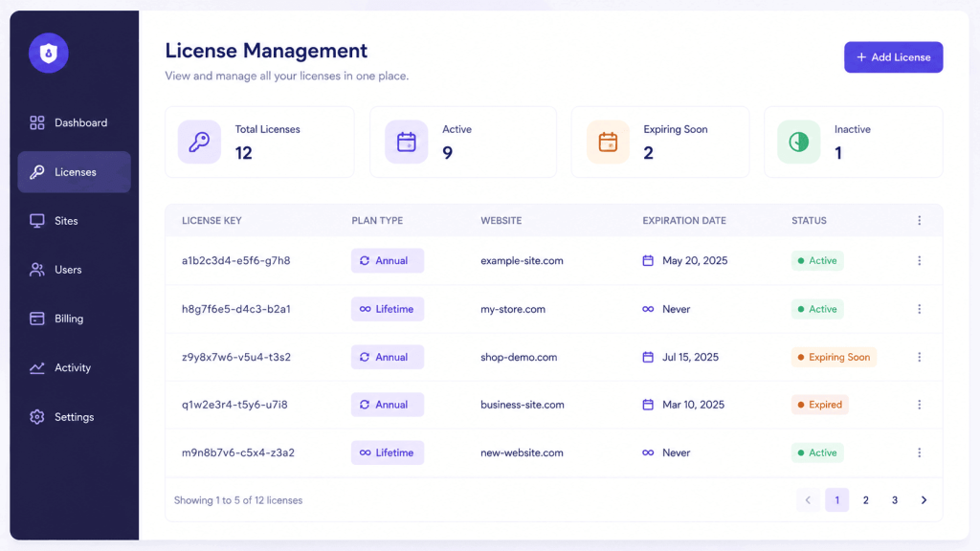Open row actions for example-site.com license
The width and height of the screenshot is (980, 551).
tap(920, 260)
